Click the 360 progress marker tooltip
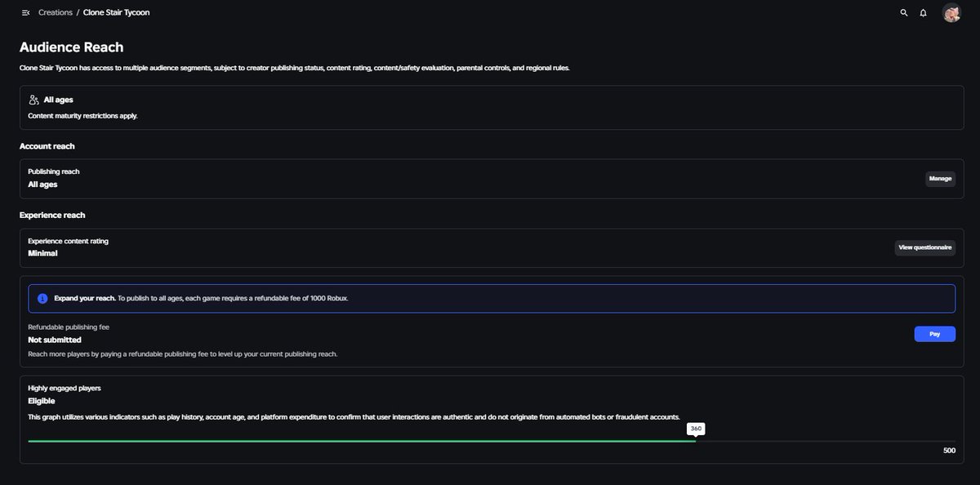This screenshot has width=980, height=485. pos(696,429)
